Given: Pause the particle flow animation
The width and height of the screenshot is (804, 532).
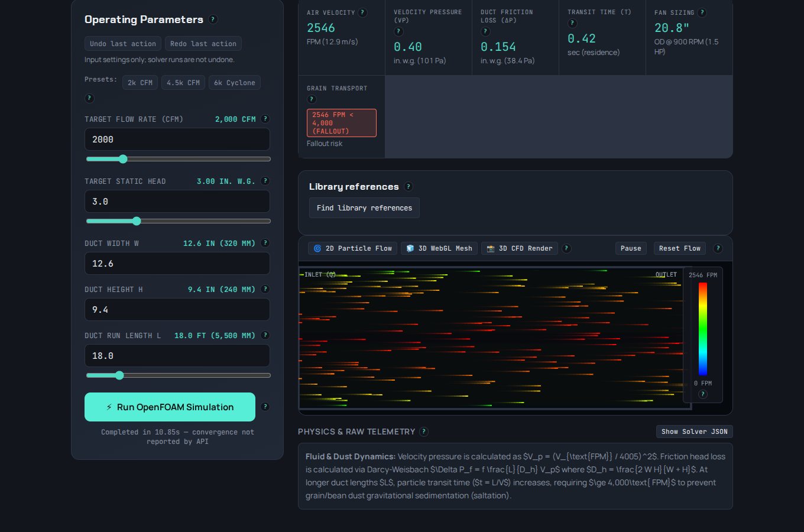Looking at the screenshot, I should coord(631,248).
